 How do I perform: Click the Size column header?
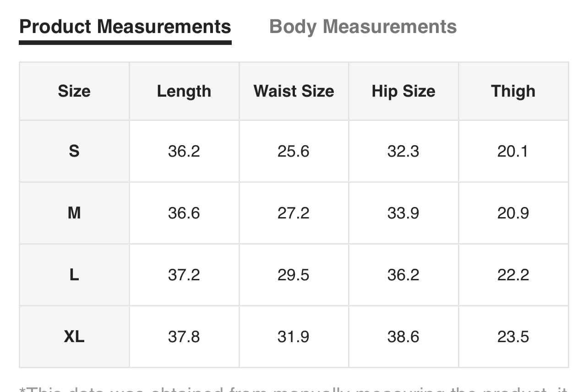pos(74,91)
